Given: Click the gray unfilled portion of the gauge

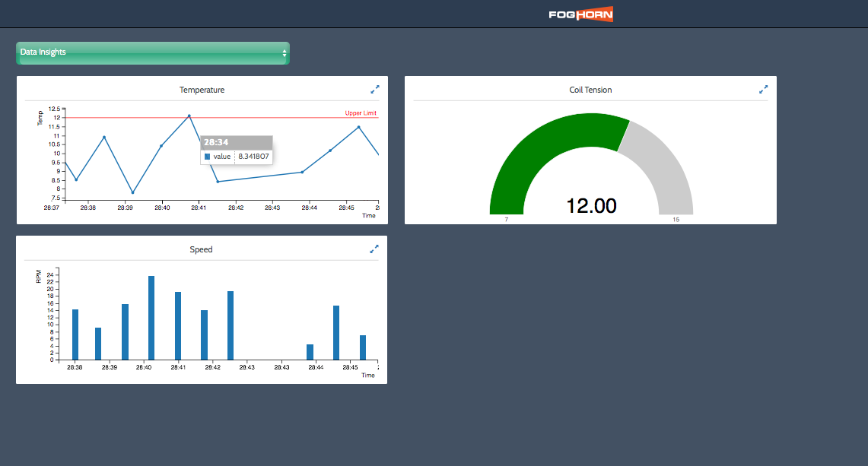Looking at the screenshot, I should click(660, 160).
